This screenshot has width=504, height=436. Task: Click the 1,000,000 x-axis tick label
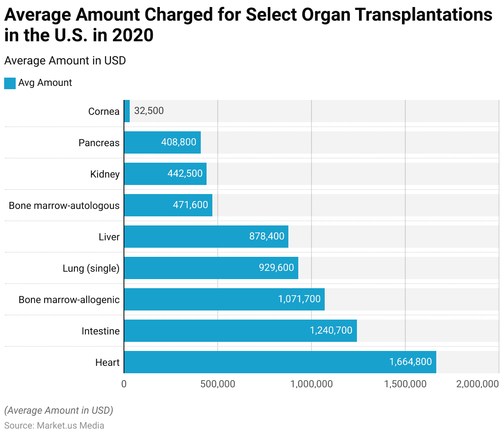coord(311,384)
